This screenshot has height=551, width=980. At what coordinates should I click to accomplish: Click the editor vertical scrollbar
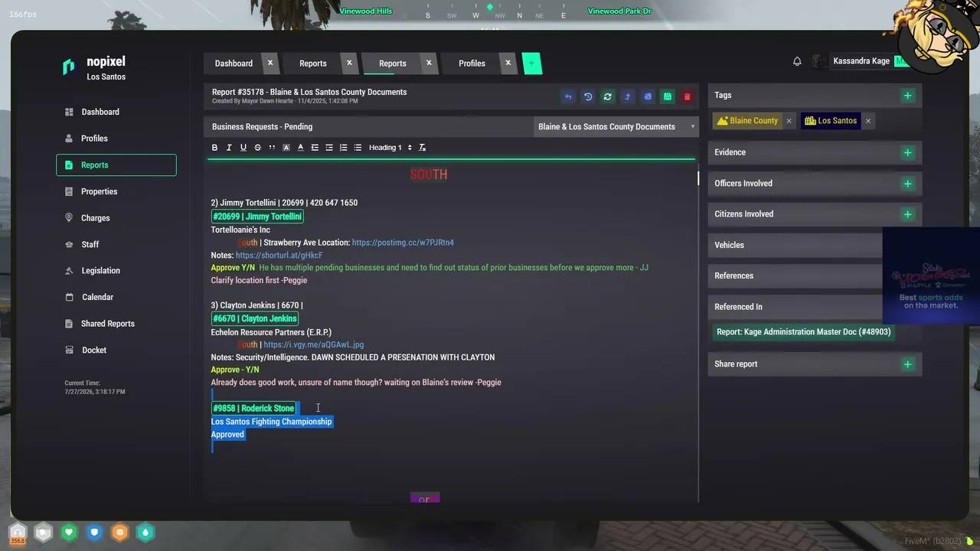(x=697, y=177)
